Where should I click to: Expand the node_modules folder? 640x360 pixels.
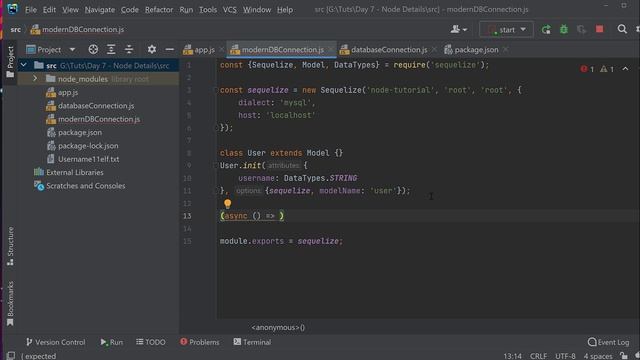(35, 78)
